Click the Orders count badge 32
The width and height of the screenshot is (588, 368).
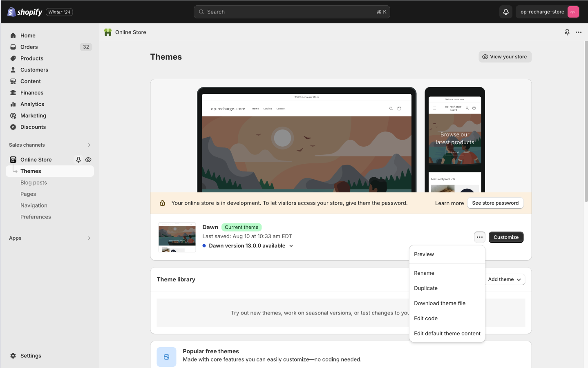point(86,47)
